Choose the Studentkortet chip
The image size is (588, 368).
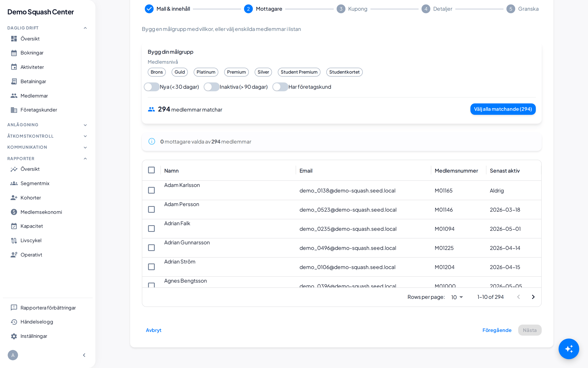[344, 72]
